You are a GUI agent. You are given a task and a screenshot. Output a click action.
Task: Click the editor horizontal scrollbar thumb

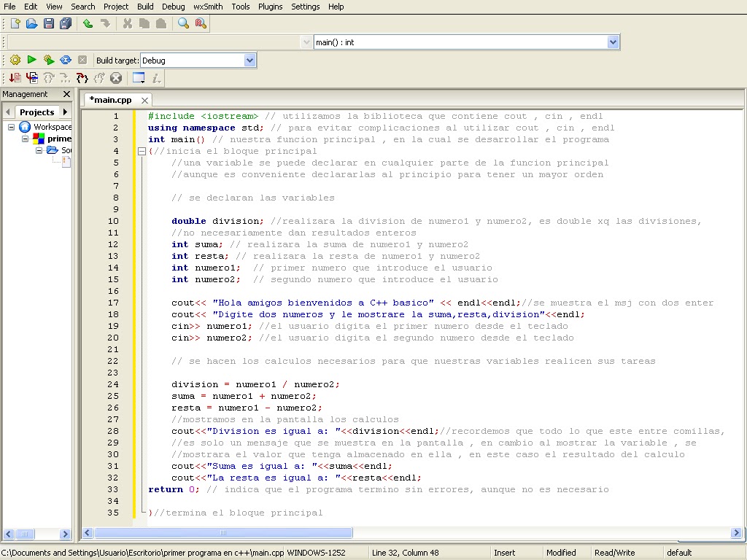(223, 532)
